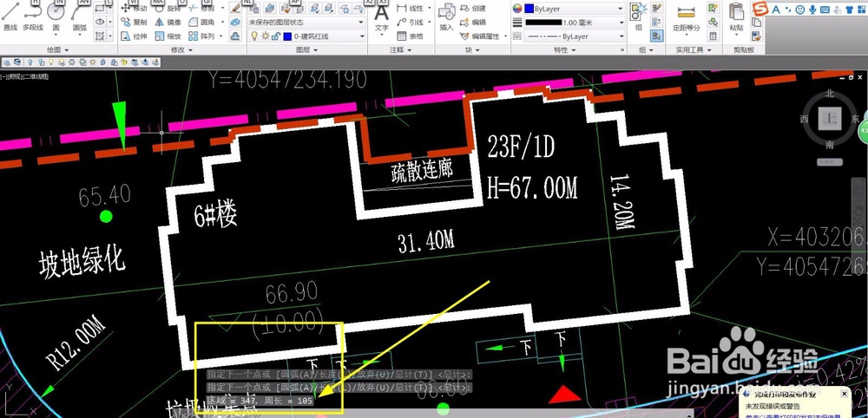Toggle the lock icon for 0-建筑红线 layer
The height and width of the screenshot is (418, 868).
(276, 36)
